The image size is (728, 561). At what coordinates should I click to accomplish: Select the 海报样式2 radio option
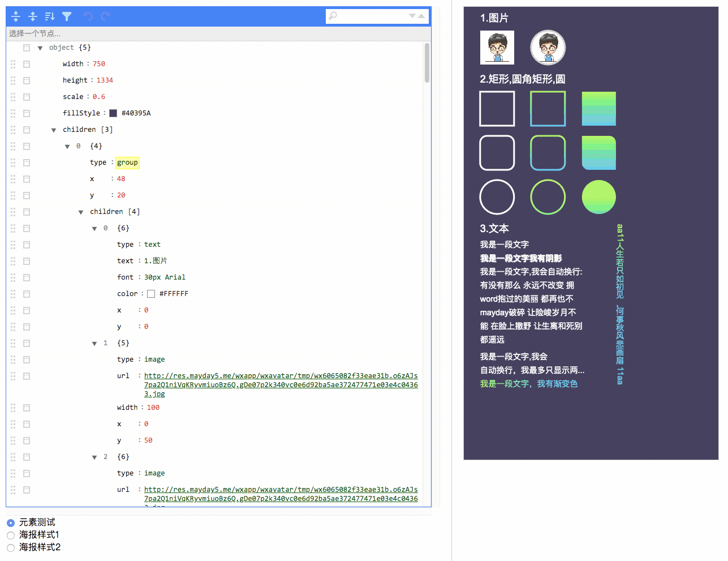point(11,547)
